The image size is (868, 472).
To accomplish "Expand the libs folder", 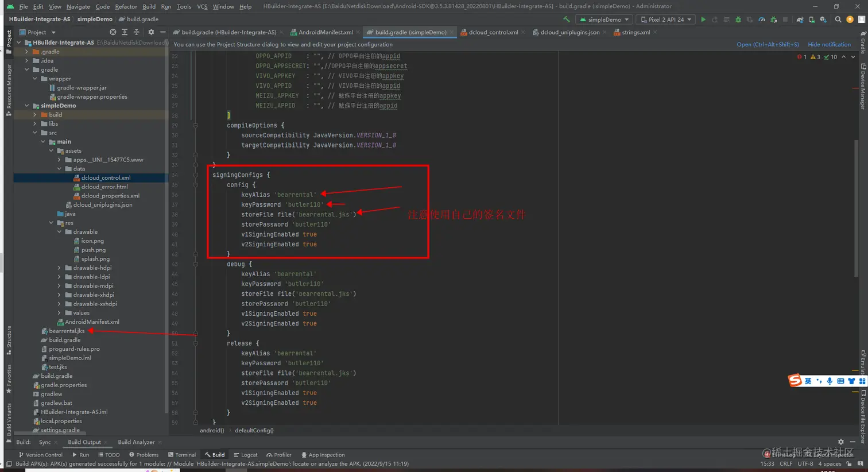I will coord(35,123).
